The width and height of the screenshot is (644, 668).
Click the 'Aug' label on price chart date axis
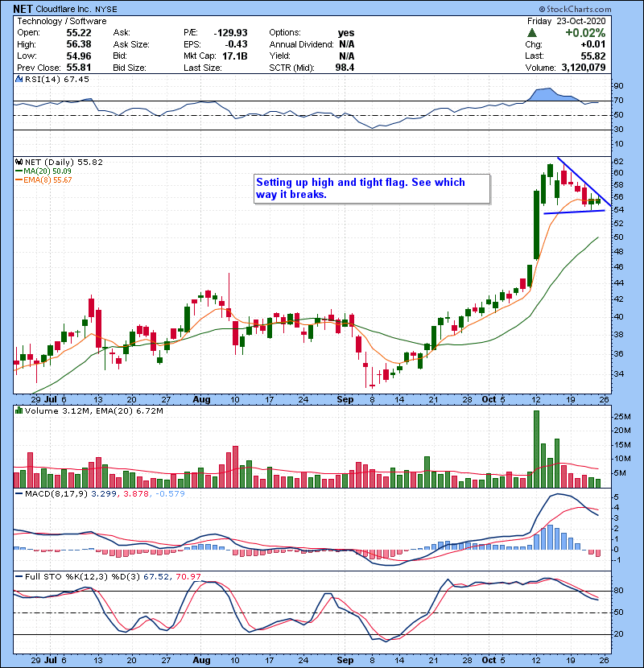pos(201,399)
